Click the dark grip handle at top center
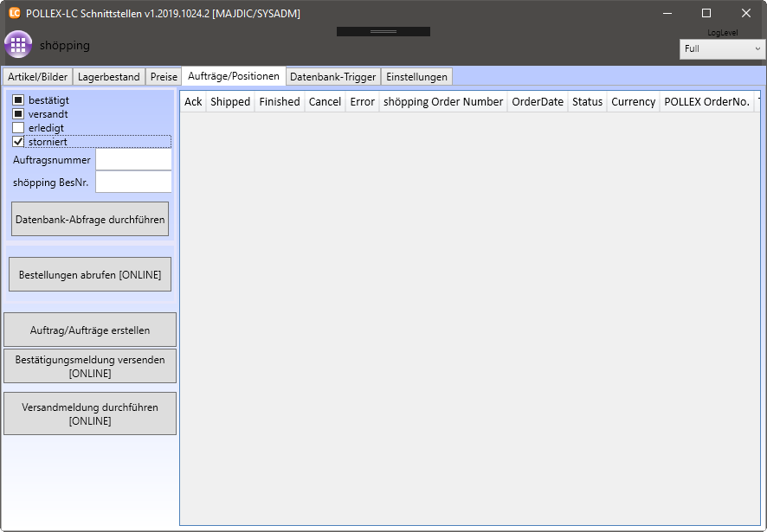 (383, 31)
